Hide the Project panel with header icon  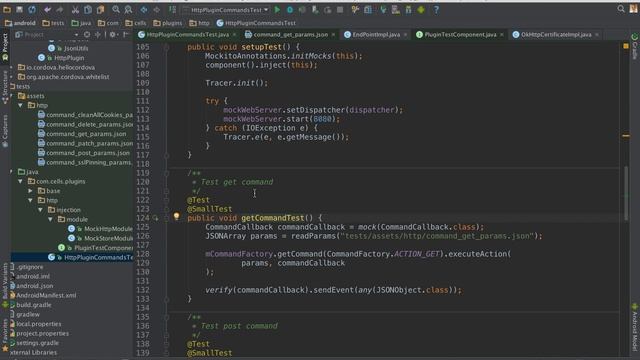click(x=126, y=35)
